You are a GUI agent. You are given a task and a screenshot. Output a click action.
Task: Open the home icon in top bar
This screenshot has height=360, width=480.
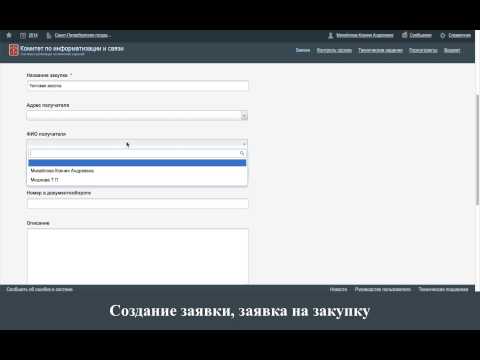coord(9,35)
